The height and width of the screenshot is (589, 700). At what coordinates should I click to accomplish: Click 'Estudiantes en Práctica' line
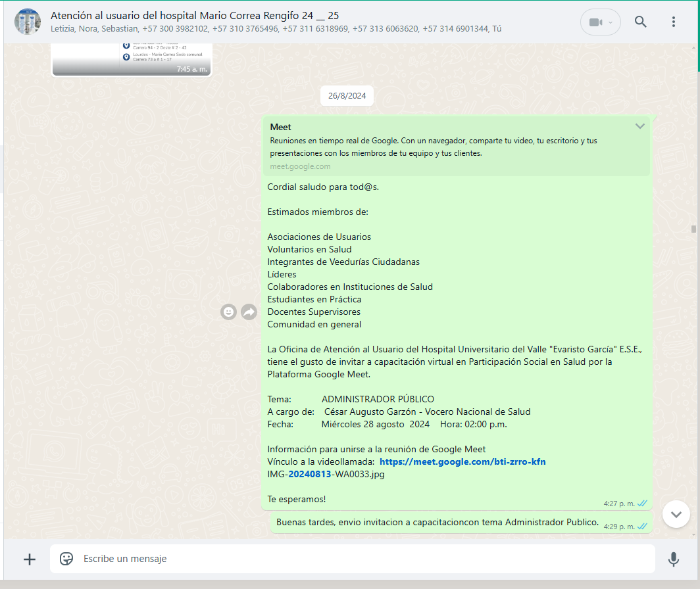(314, 299)
